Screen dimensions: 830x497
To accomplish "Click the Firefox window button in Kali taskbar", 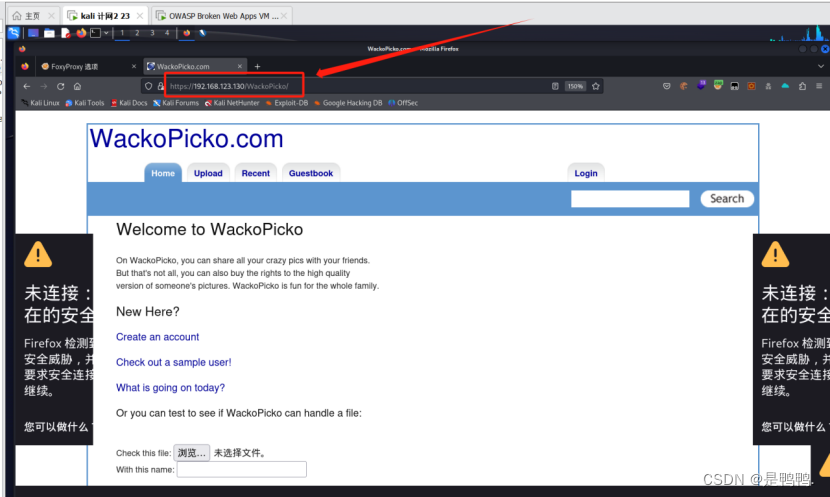I will (186, 33).
